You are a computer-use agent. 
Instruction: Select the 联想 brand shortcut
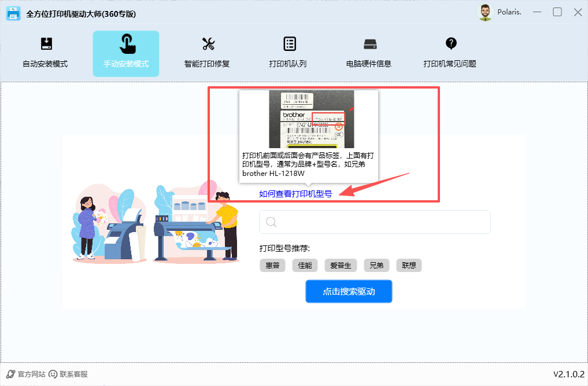pos(409,265)
